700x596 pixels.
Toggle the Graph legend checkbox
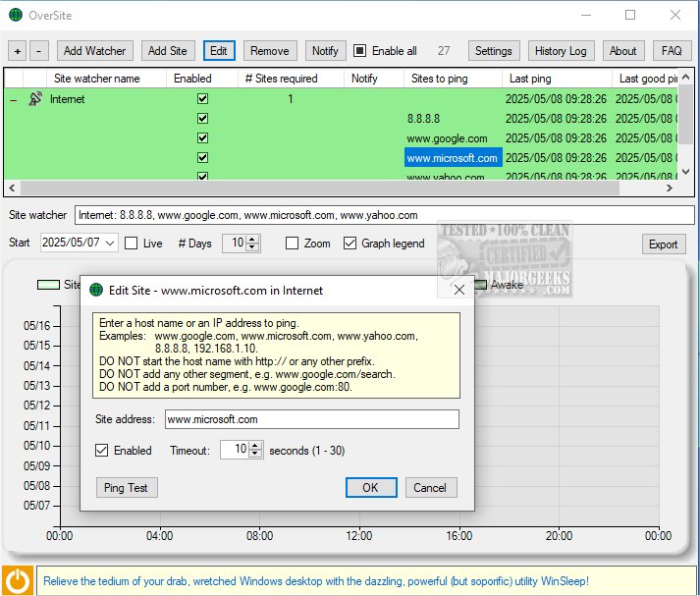[x=350, y=244]
